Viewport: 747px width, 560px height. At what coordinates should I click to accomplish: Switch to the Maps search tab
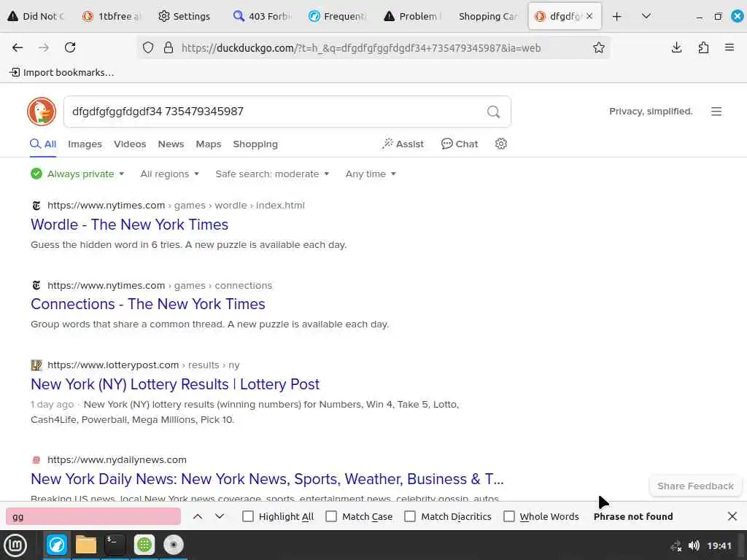tap(208, 144)
